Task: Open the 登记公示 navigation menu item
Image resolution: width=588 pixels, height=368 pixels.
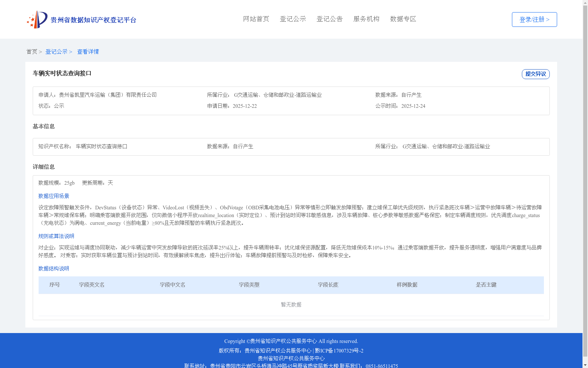Action: point(293,19)
